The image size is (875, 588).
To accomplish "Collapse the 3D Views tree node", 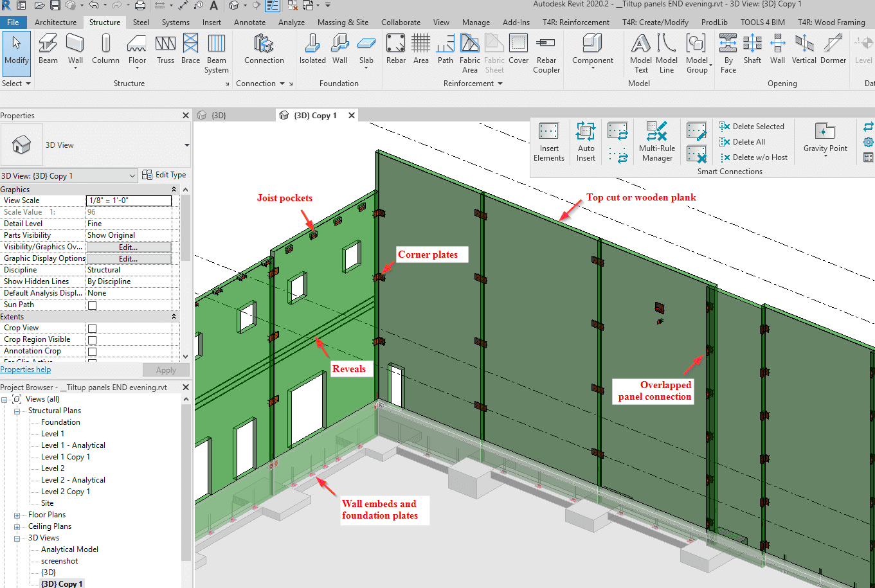I will coord(17,539).
